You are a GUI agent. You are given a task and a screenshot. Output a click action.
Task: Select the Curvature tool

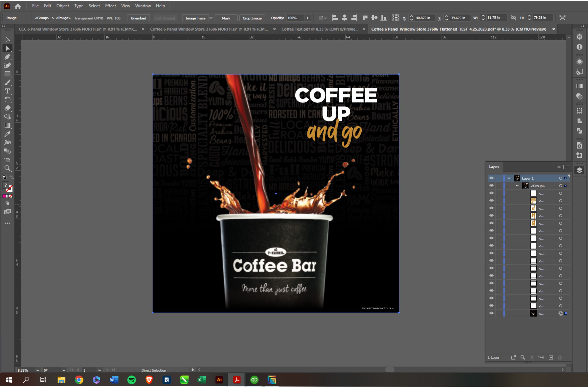click(x=7, y=65)
